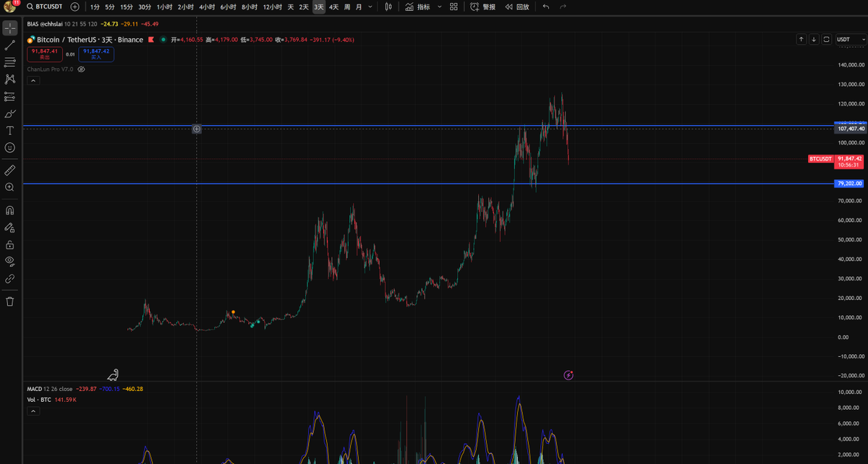
Task: Toggle magnet mode for drawings
Action: 9,210
